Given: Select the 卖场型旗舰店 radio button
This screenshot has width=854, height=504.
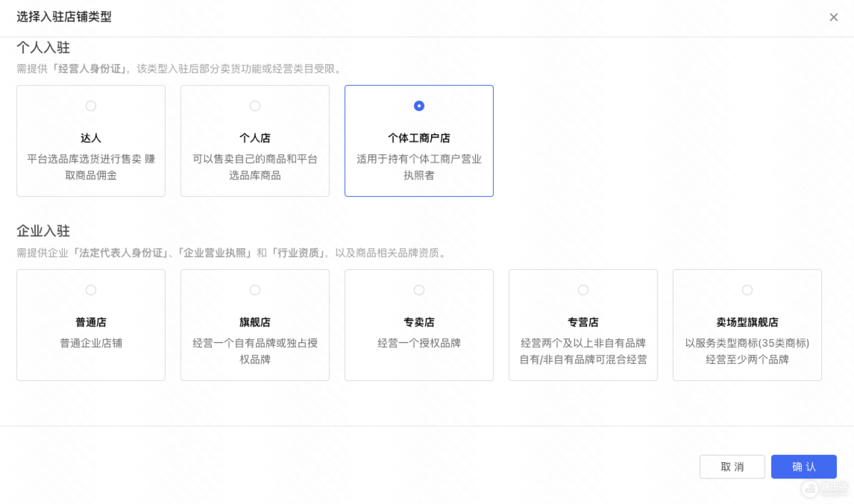Looking at the screenshot, I should 747,290.
